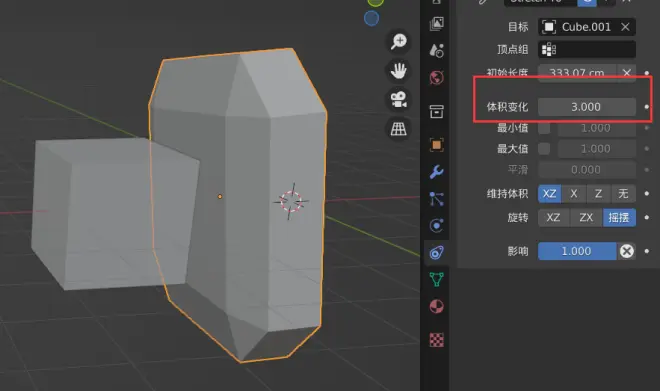
Task: Toggle camera view with the camera icon
Action: click(x=398, y=99)
